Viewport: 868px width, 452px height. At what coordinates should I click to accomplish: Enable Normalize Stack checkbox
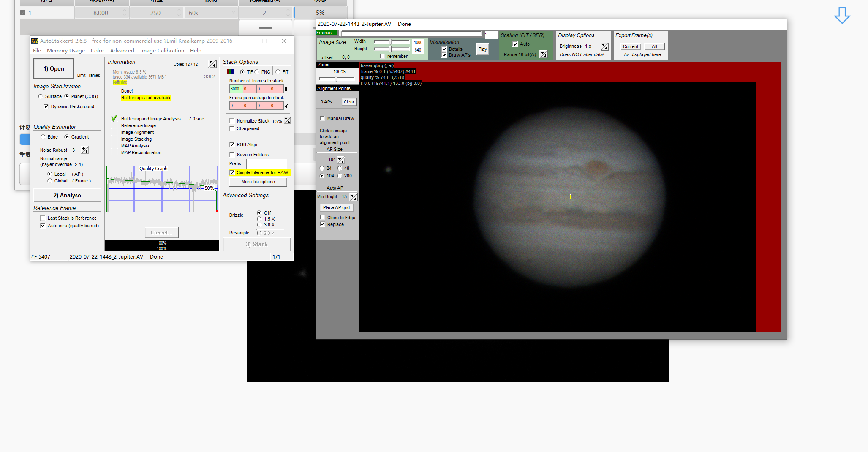coord(232,121)
